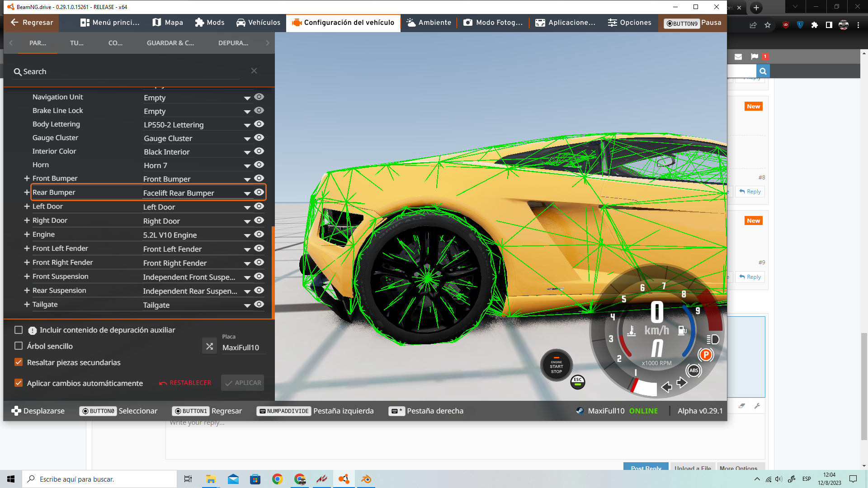Enable the Árbol sencillo checkbox
Image resolution: width=868 pixels, height=488 pixels.
point(19,346)
